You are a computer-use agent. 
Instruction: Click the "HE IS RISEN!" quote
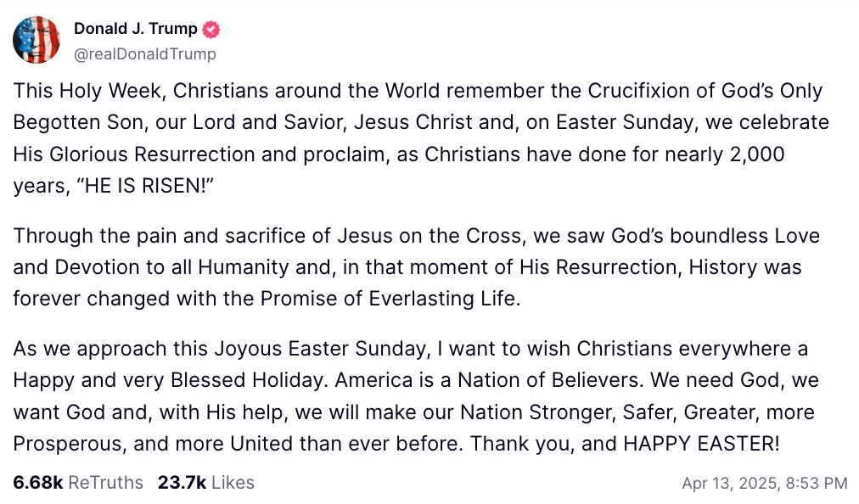136,187
